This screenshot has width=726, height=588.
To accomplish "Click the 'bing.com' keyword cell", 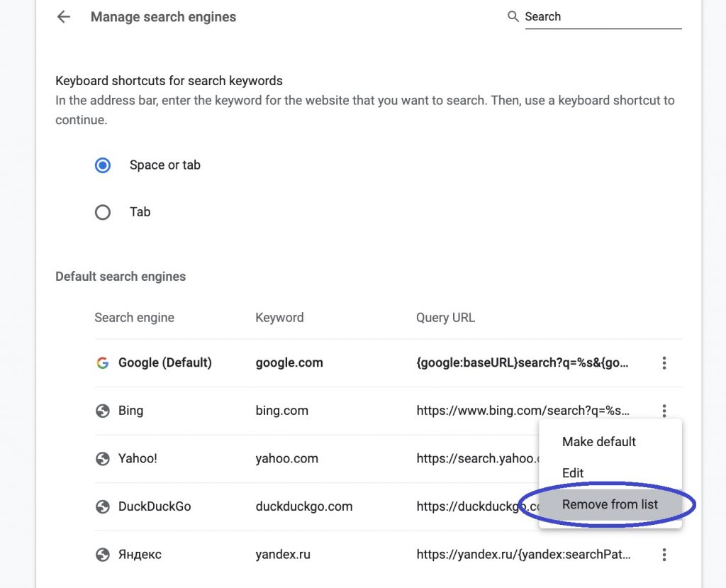I will pyautogui.click(x=282, y=411).
